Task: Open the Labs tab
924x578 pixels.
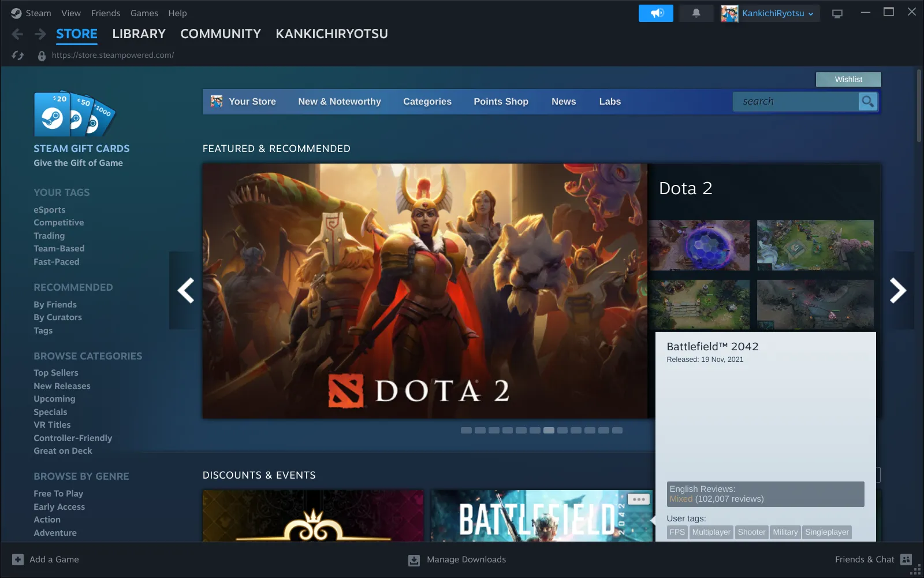Action: click(610, 102)
